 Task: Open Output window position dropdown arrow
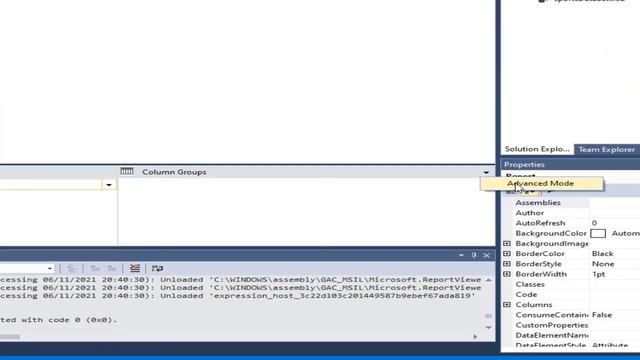pyautogui.click(x=461, y=256)
